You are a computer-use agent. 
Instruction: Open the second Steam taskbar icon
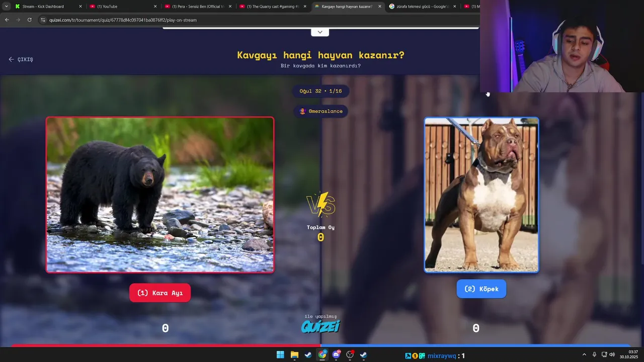363,355
